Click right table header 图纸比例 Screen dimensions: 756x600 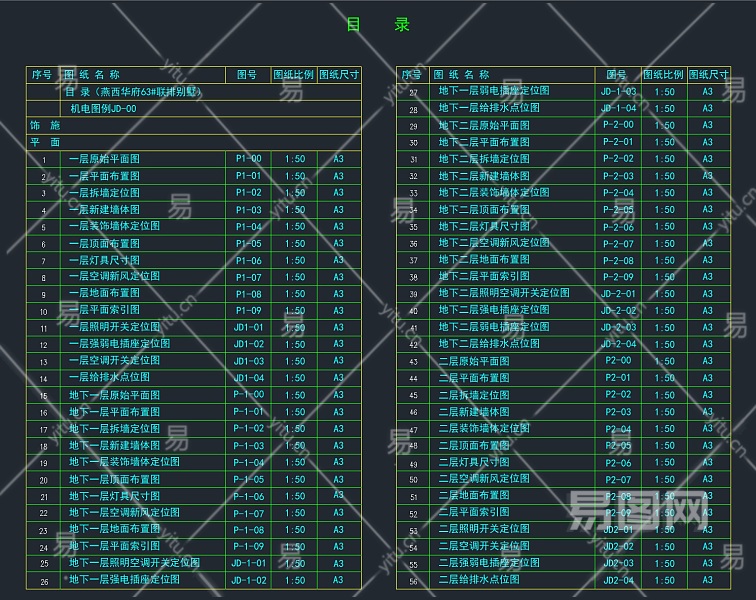pyautogui.click(x=663, y=75)
